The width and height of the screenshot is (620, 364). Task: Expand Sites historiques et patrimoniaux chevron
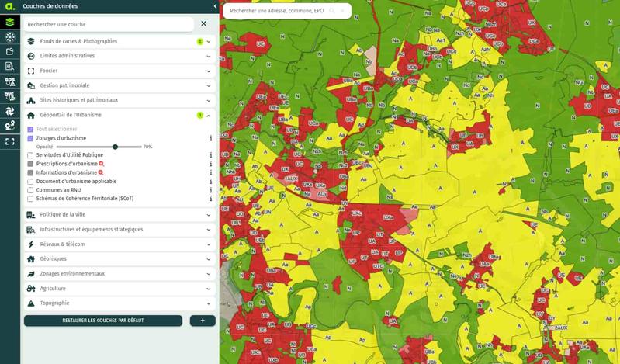pyautogui.click(x=209, y=100)
